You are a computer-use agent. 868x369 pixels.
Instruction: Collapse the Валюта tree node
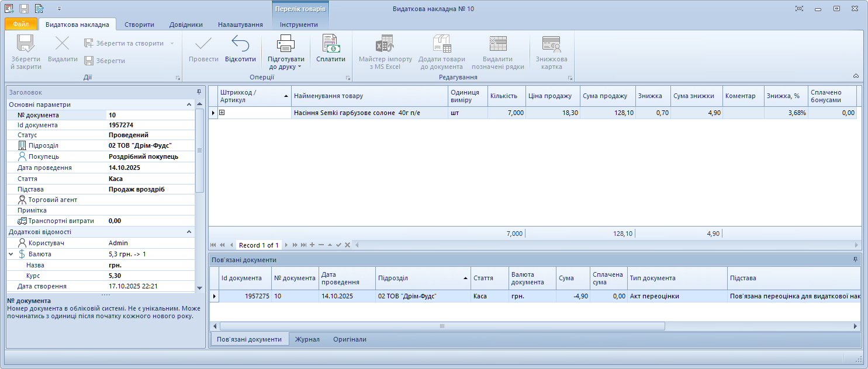[x=11, y=255]
